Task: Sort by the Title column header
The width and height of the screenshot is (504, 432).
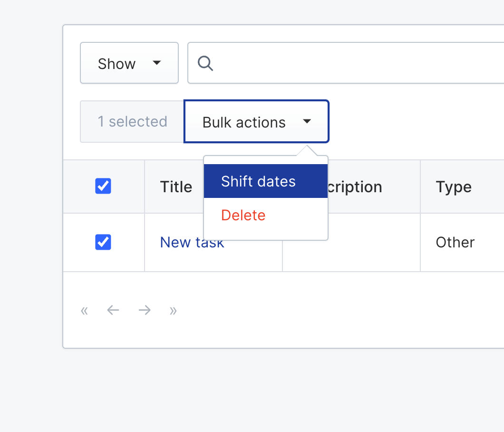Action: (176, 187)
